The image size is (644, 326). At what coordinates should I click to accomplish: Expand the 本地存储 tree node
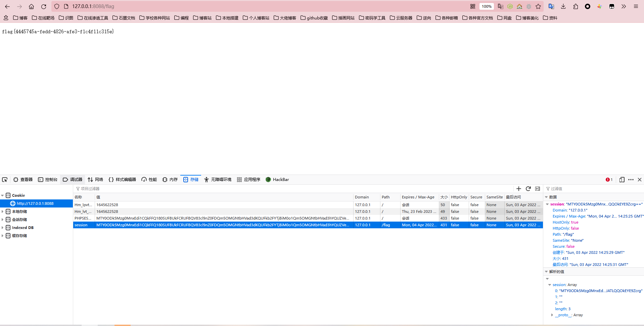[3, 212]
